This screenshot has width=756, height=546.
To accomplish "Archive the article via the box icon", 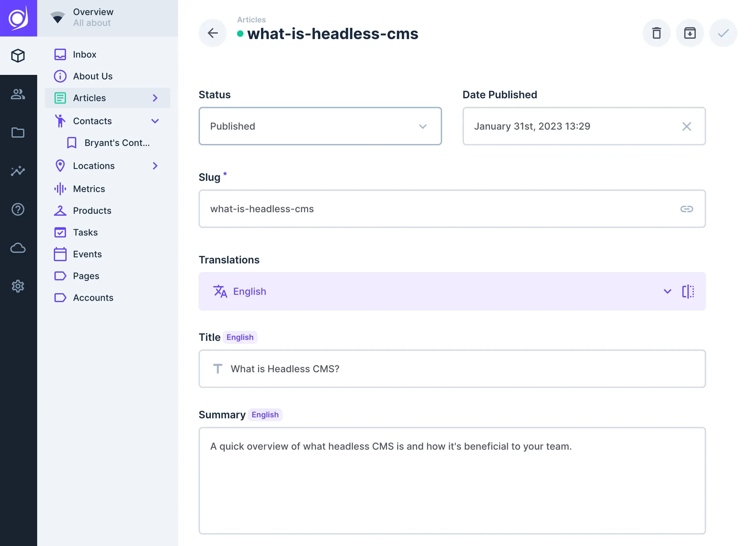I will point(690,33).
